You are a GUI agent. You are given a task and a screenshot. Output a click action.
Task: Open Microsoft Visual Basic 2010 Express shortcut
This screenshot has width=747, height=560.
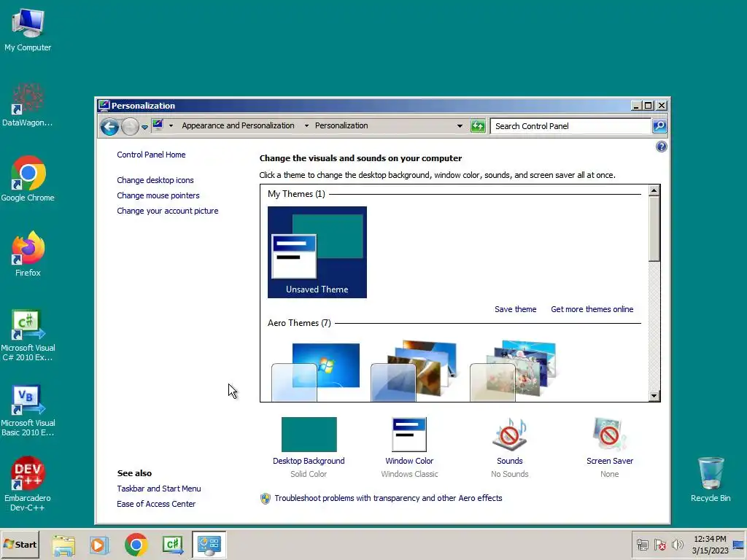[x=28, y=411]
